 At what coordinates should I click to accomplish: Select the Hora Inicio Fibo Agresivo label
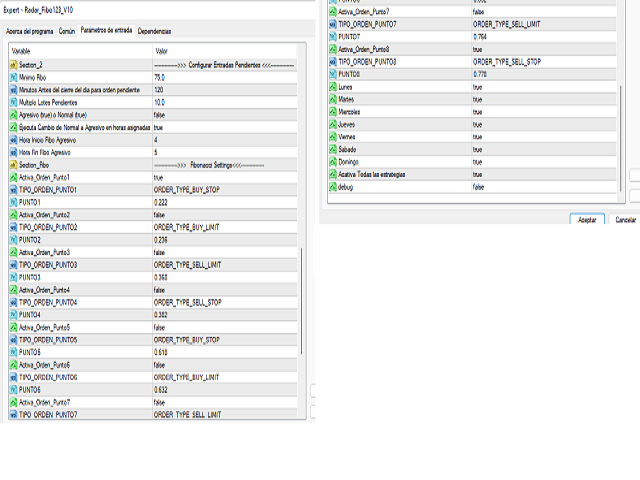pyautogui.click(x=47, y=140)
